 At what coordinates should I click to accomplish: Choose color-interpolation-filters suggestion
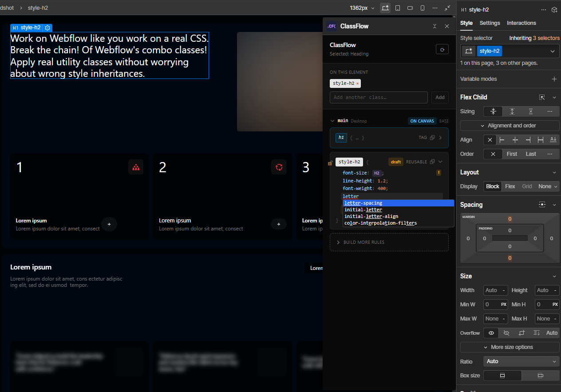coord(399,223)
